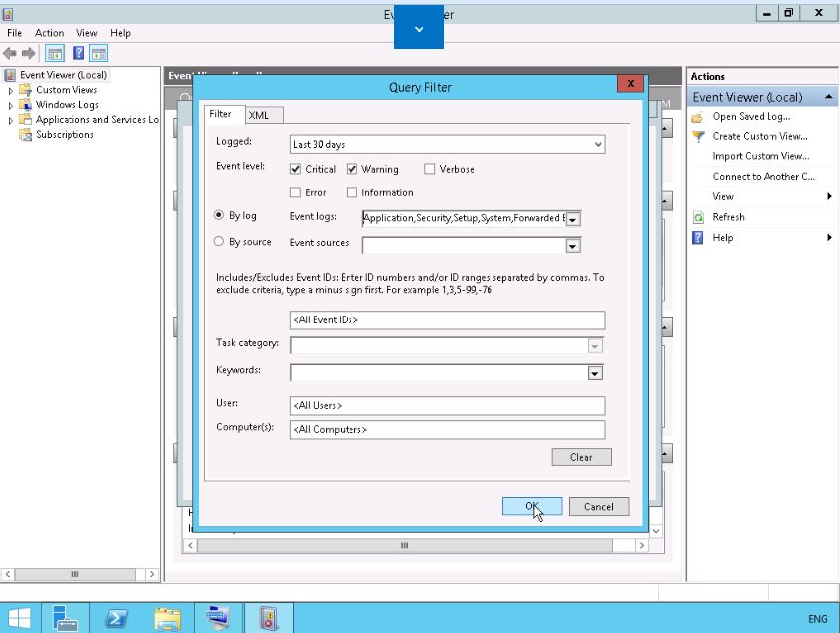This screenshot has height=633, width=840.
Task: Click the Create Custom View action text
Action: (x=760, y=137)
